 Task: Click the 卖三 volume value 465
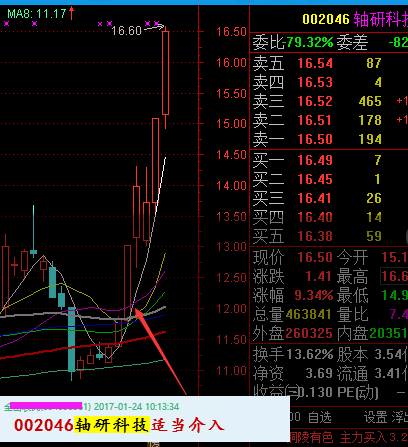tap(370, 101)
